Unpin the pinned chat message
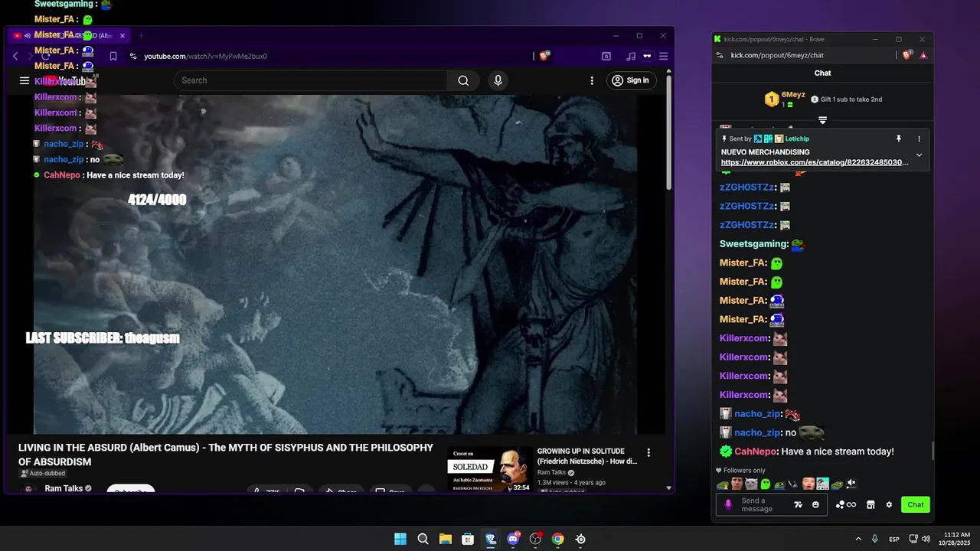 pyautogui.click(x=900, y=139)
